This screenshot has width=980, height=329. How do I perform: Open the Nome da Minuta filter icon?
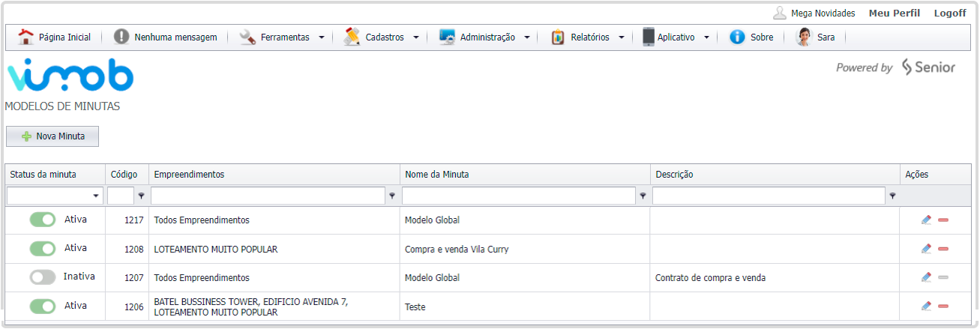pos(643,196)
